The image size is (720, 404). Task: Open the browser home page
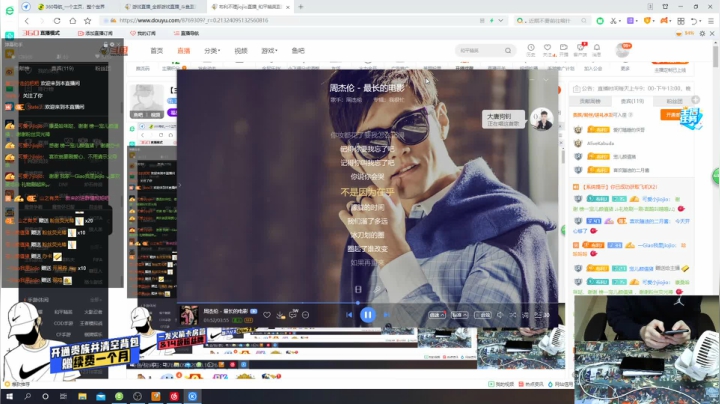[x=73, y=21]
